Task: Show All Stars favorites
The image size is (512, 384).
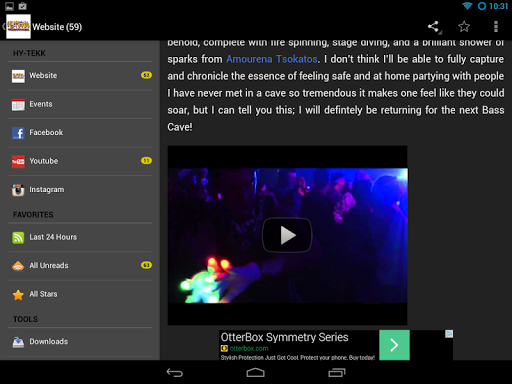Action: pyautogui.click(x=80, y=294)
